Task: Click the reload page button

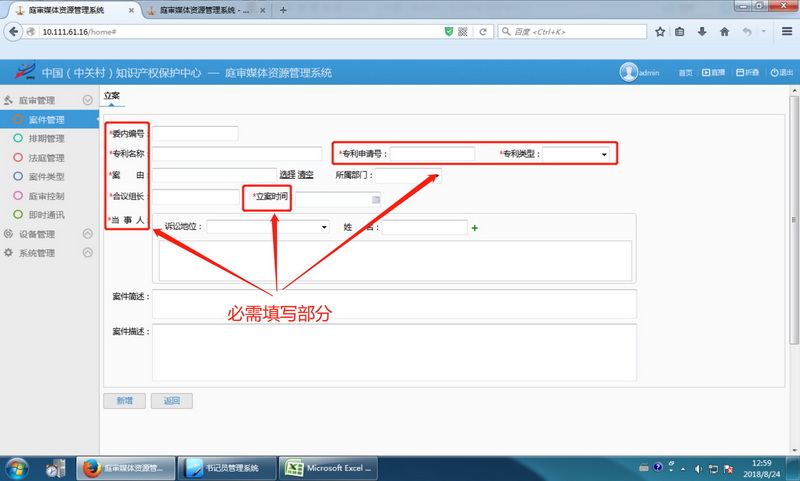Action: [483, 32]
